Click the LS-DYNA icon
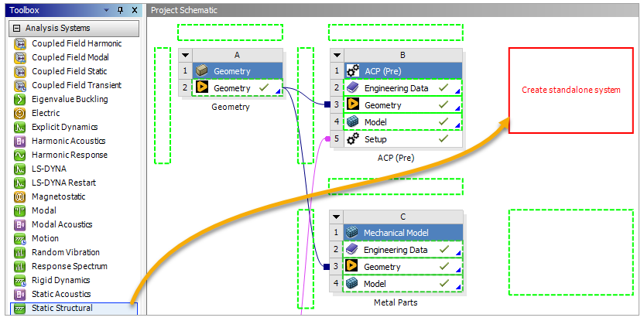Screen dimensions: 644x321 19,169
